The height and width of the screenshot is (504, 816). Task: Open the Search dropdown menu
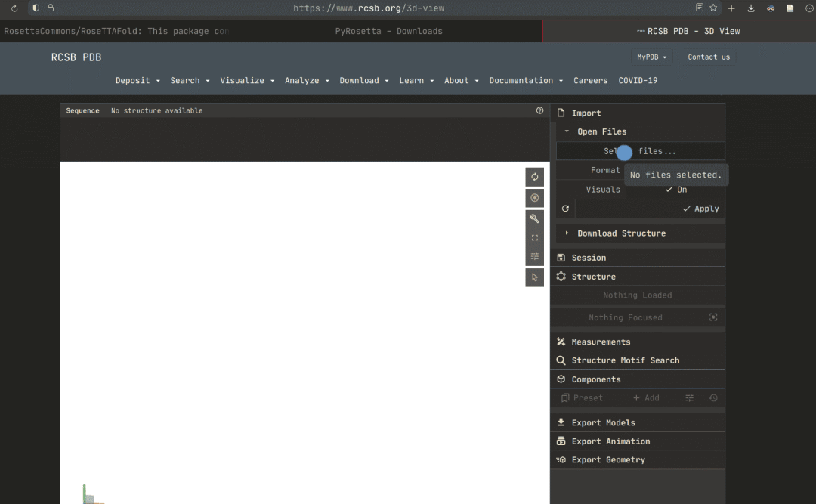pyautogui.click(x=190, y=80)
